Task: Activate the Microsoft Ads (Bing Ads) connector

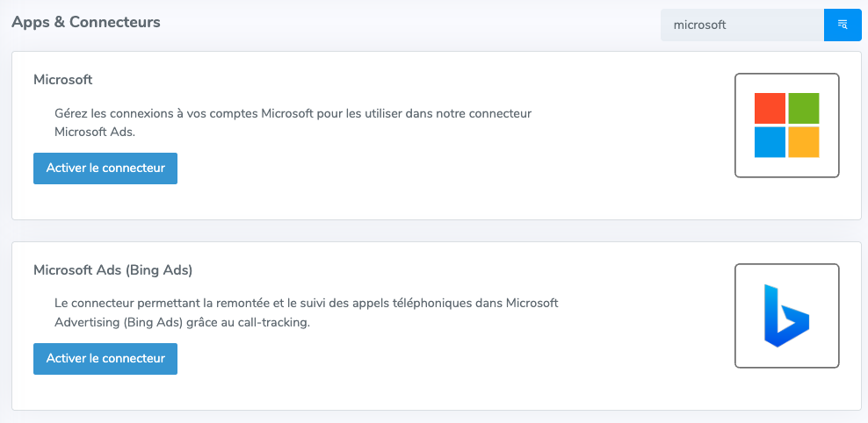Action: (x=105, y=359)
